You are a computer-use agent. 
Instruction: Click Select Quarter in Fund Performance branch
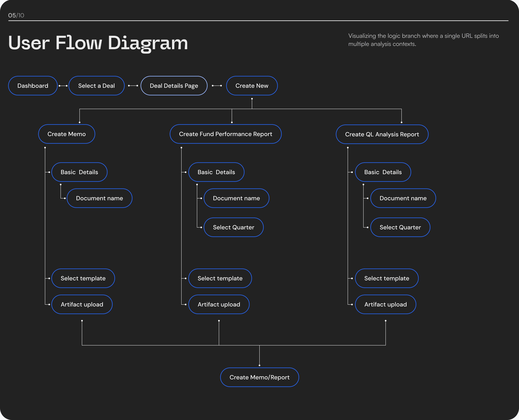tap(234, 227)
